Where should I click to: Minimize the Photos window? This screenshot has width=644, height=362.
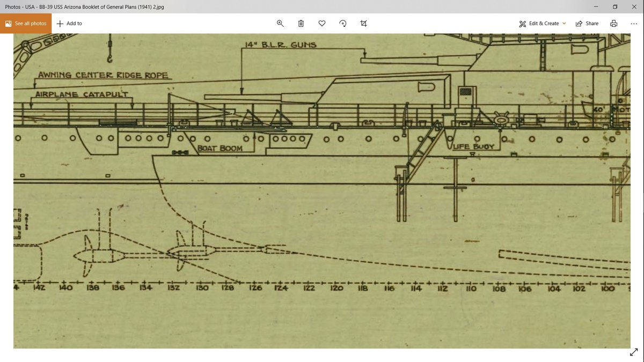[x=595, y=6]
